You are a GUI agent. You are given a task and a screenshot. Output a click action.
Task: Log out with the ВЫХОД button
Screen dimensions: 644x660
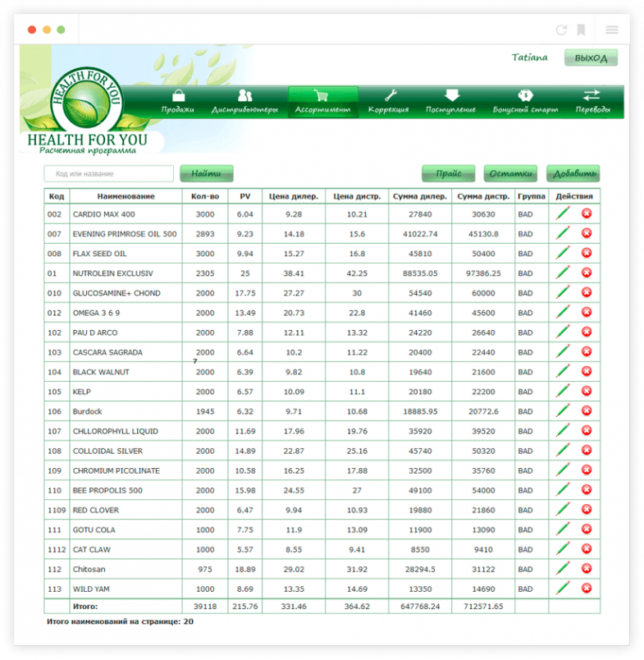[591, 58]
